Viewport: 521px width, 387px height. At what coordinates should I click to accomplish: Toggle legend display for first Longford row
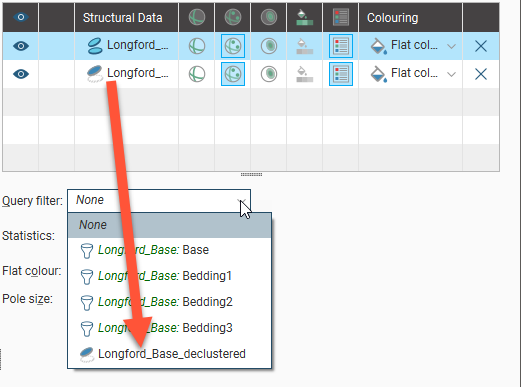(x=341, y=46)
